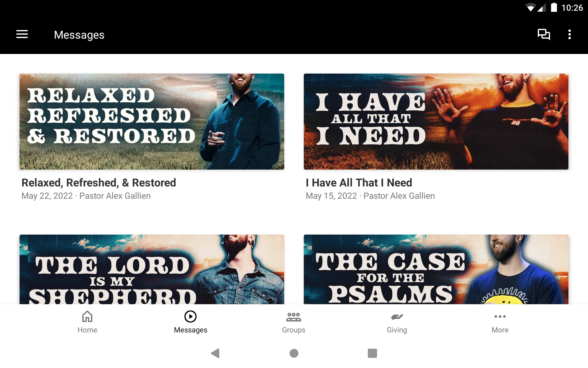Open the hamburger menu

(22, 35)
